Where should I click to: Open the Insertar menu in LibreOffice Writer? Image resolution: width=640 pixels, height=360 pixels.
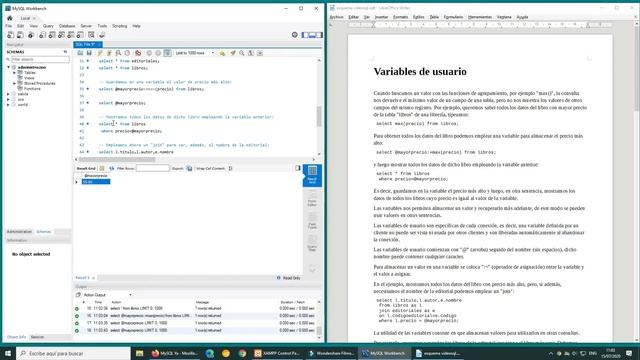(381, 17)
